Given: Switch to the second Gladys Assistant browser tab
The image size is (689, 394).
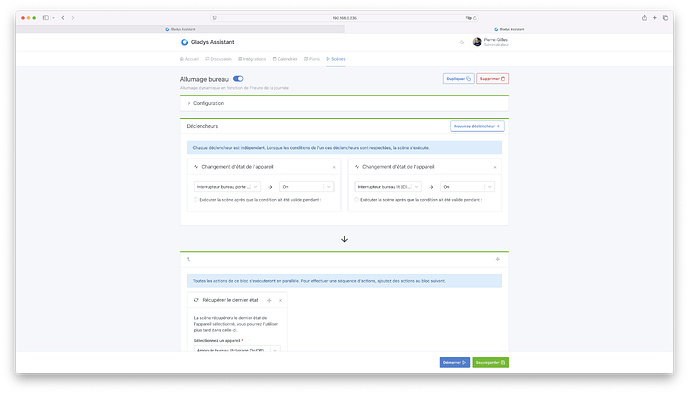Looking at the screenshot, I should pos(509,29).
